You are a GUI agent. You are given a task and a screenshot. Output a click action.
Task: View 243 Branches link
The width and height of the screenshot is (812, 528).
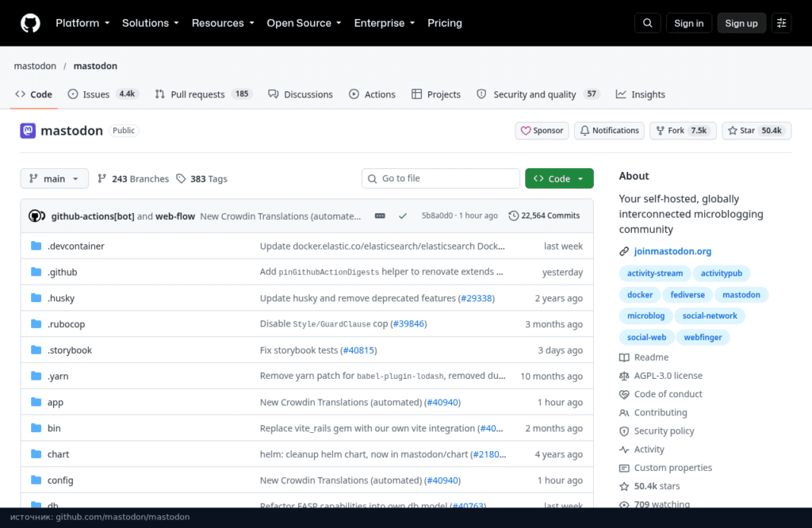[x=133, y=178]
